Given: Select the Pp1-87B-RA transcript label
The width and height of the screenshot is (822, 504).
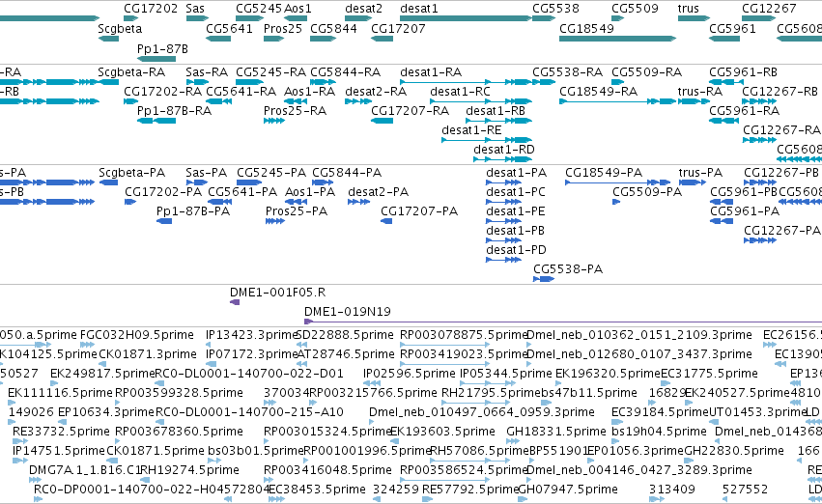Looking at the screenshot, I should (174, 111).
